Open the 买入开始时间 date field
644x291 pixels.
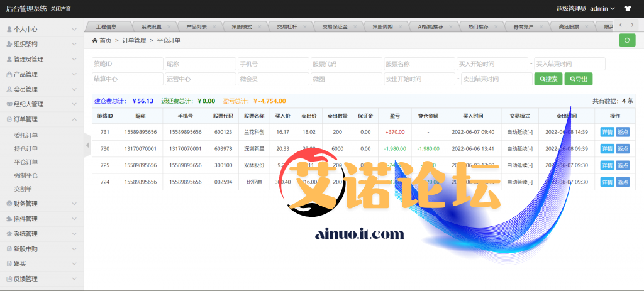pyautogui.click(x=492, y=64)
